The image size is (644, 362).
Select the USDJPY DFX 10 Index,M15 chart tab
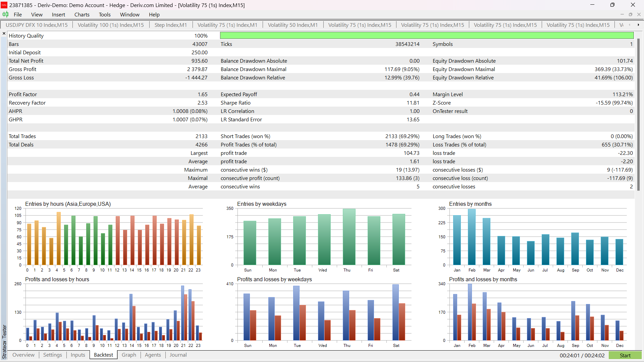[37, 25]
